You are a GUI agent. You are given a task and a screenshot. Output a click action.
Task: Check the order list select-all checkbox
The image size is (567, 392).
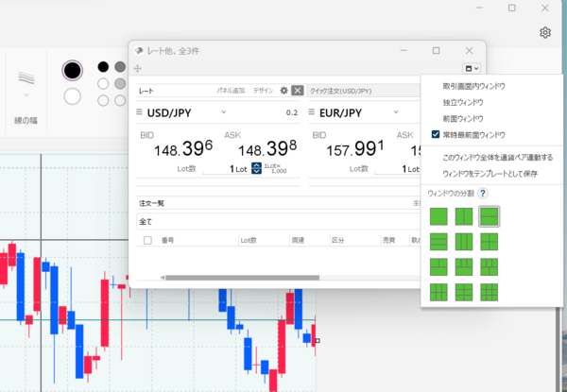[147, 241]
